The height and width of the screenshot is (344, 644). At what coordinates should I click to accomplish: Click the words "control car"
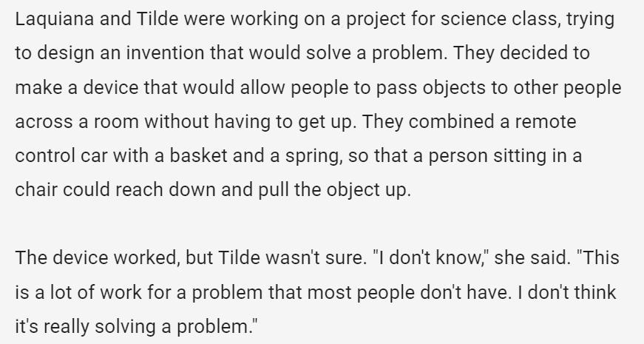[61, 156]
